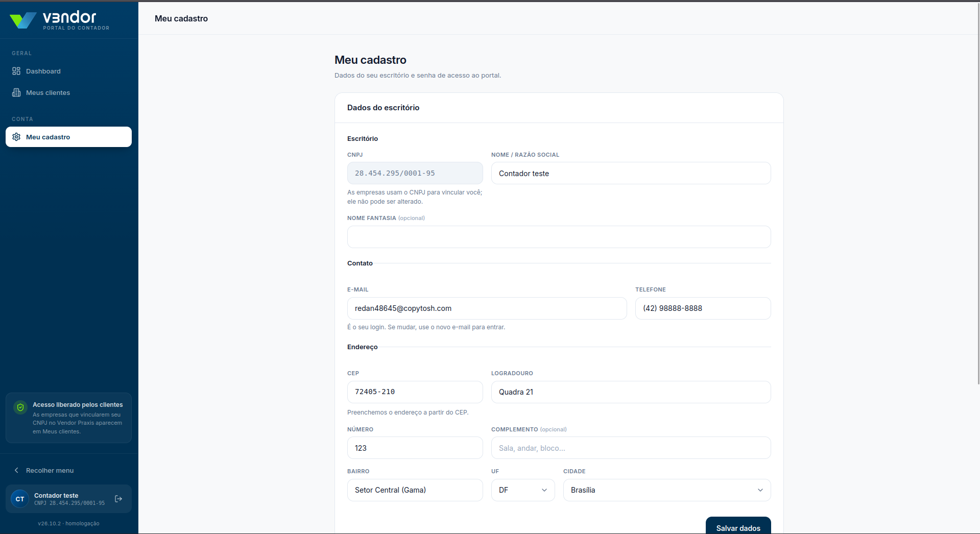Click the CEP field with 72405-210
This screenshot has height=534, width=980.
coord(415,392)
